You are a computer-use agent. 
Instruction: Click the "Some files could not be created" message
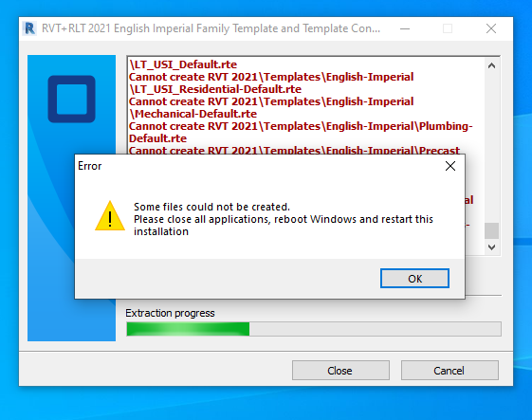[211, 207]
